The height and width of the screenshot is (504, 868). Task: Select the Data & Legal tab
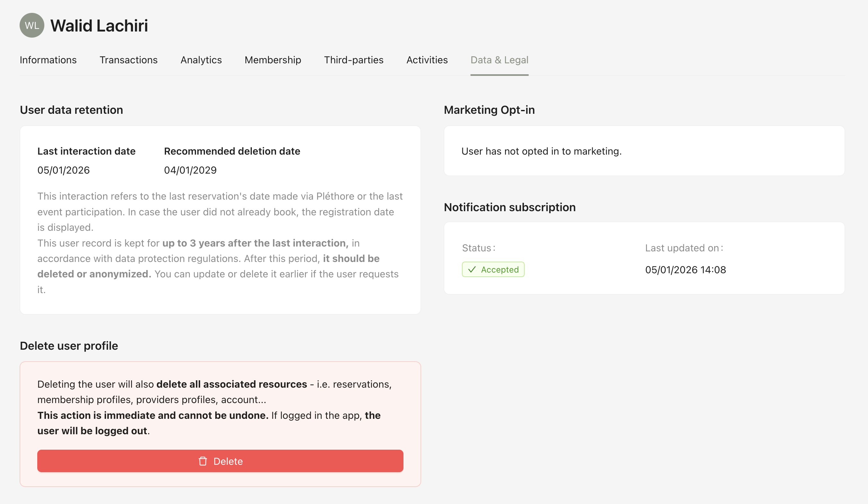point(499,60)
